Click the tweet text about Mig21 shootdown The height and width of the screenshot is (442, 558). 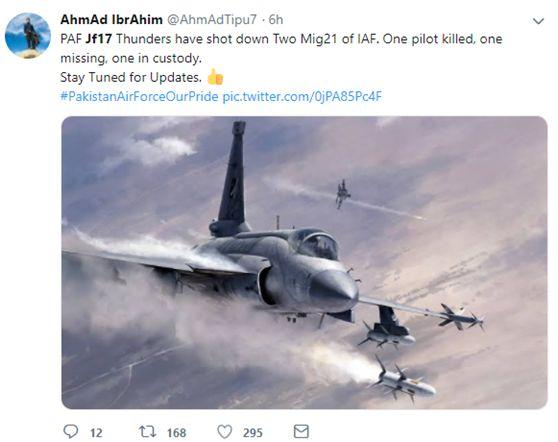(281, 48)
